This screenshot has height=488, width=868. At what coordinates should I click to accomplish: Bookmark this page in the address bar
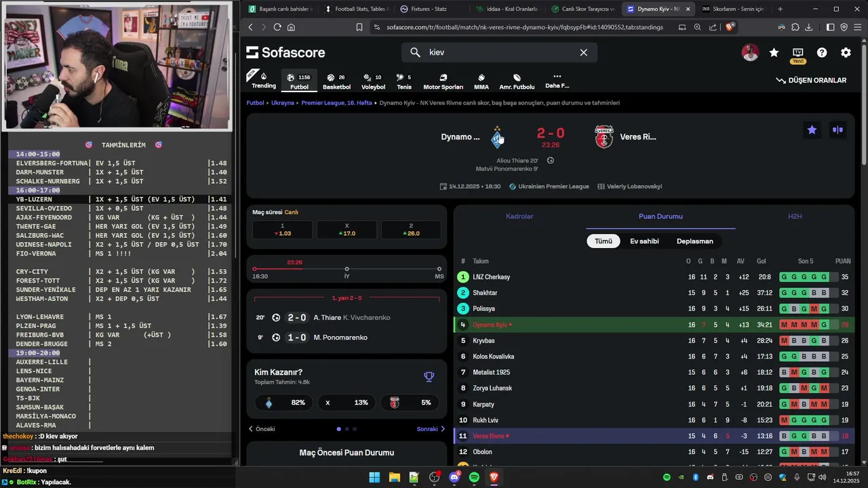pos(359,27)
